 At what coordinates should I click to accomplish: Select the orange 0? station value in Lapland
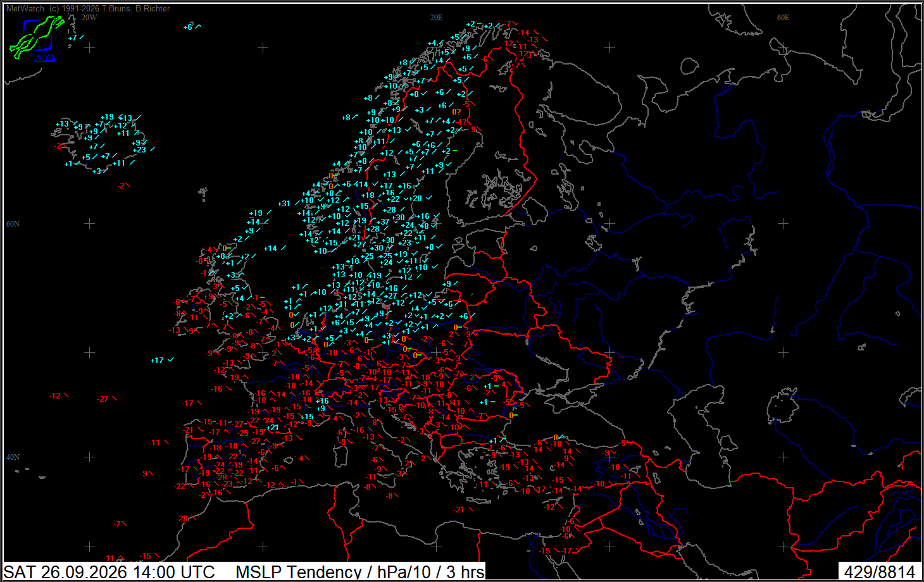456,112
